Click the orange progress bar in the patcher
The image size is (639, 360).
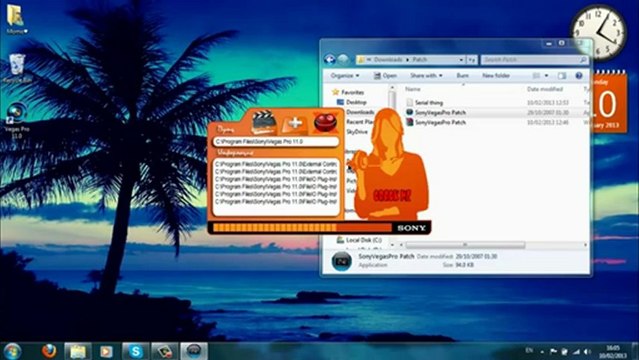point(302,228)
